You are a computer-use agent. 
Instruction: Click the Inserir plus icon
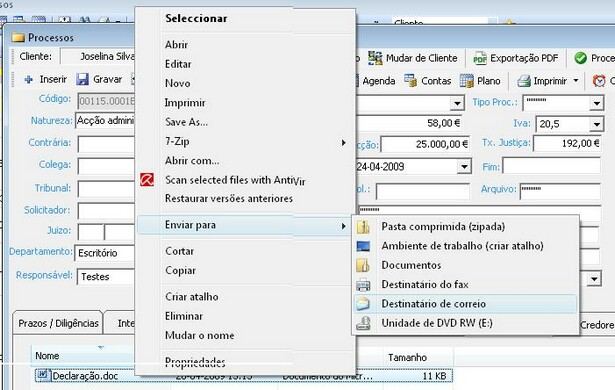[x=29, y=80]
